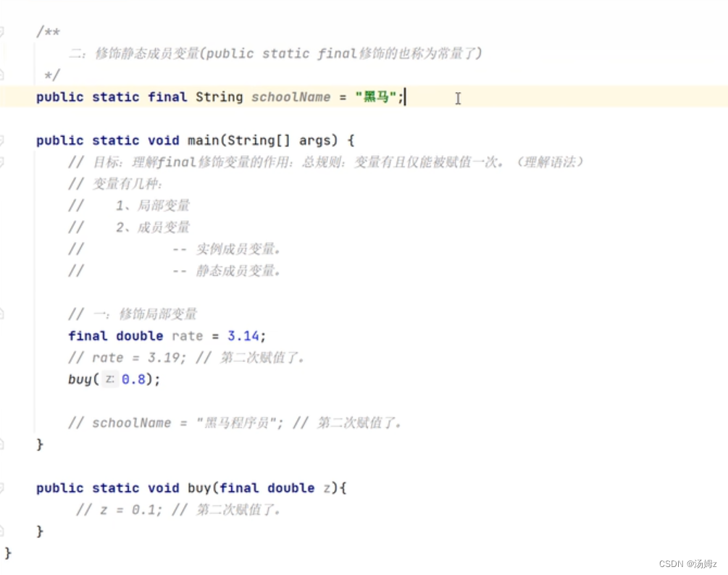Click the comment '-- 静态成员变量。'

pyautogui.click(x=226, y=271)
